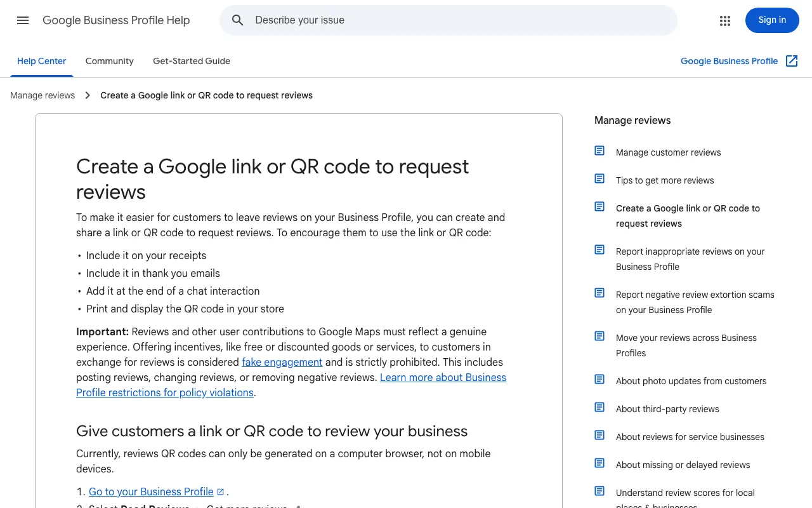This screenshot has width=812, height=508.
Task: Select the Help Center tab
Action: 42,61
